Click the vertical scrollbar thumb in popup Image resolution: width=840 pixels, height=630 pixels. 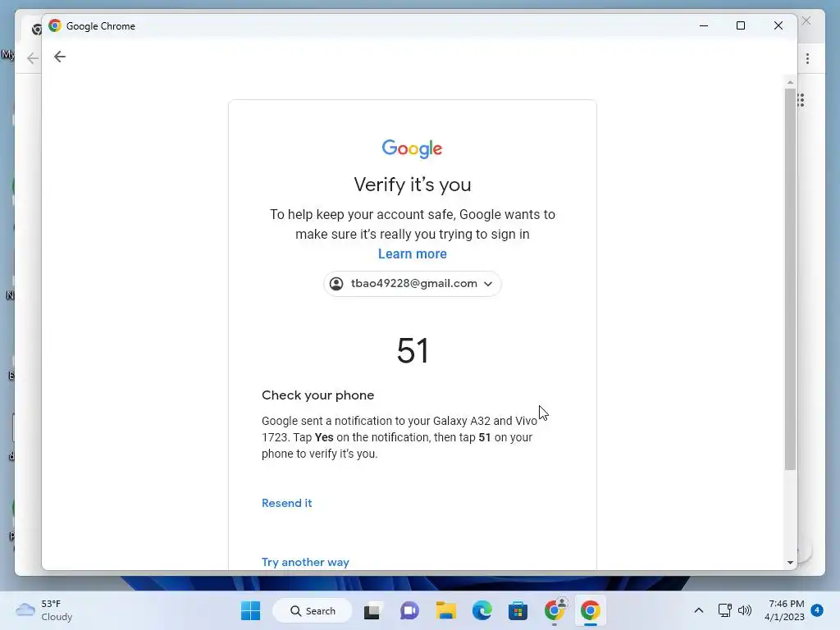[x=790, y=279]
